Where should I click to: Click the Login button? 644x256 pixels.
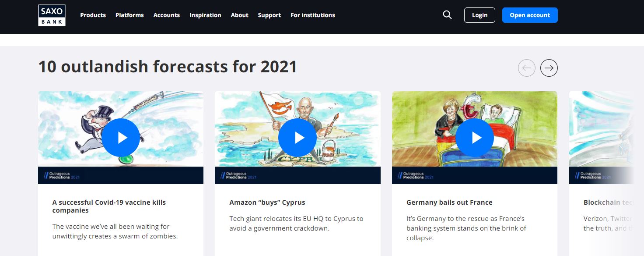tap(479, 15)
